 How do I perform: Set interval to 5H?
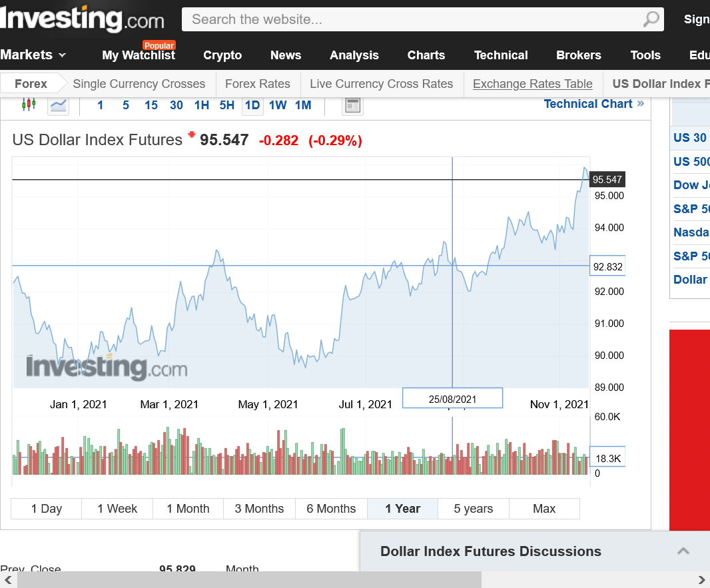(x=227, y=105)
